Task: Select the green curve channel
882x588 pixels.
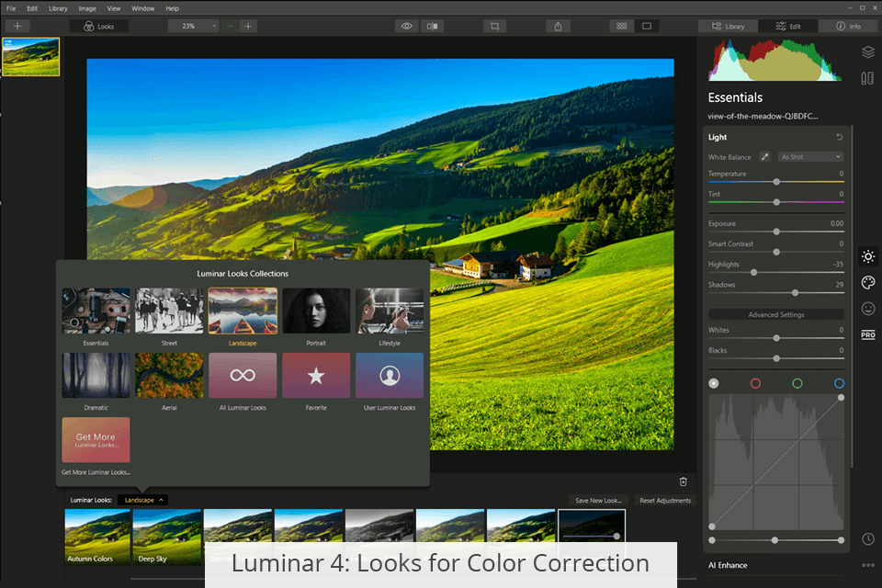Action: pyautogui.click(x=797, y=383)
